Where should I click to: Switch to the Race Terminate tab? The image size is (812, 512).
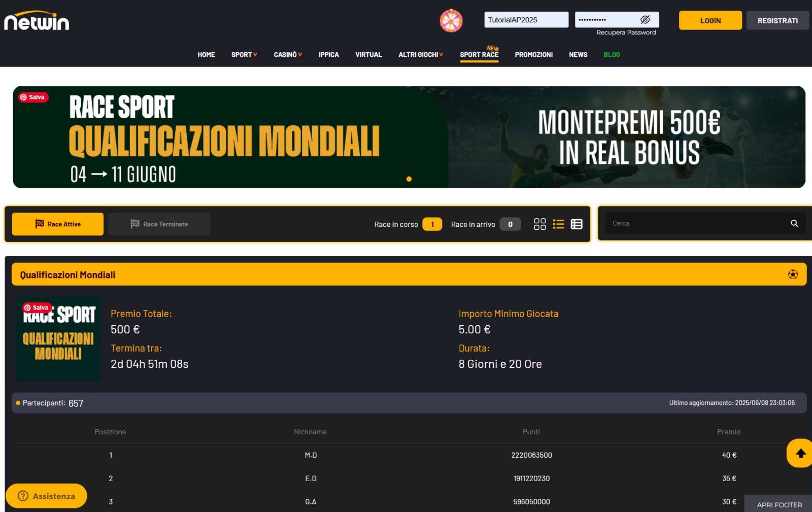coord(159,224)
